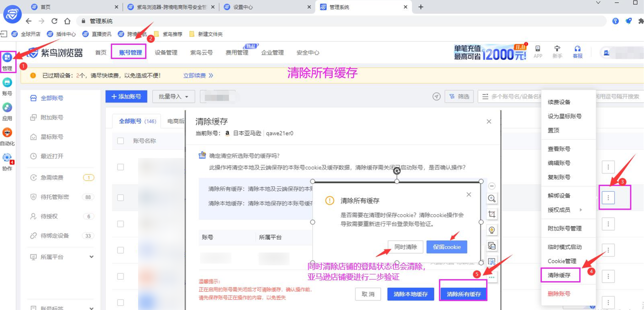This screenshot has height=310, width=644.
Task: Open the 批量导入 dropdown
Action: pyautogui.click(x=173, y=96)
